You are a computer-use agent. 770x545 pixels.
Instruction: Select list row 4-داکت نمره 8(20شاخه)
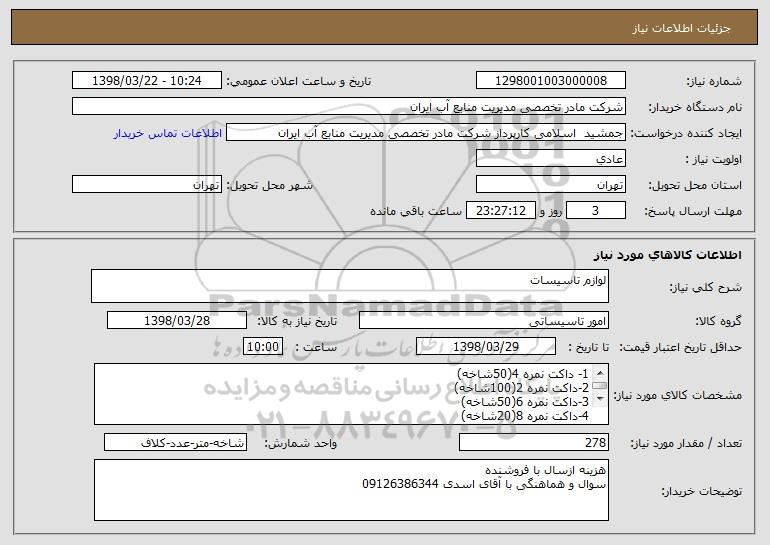[x=525, y=416]
